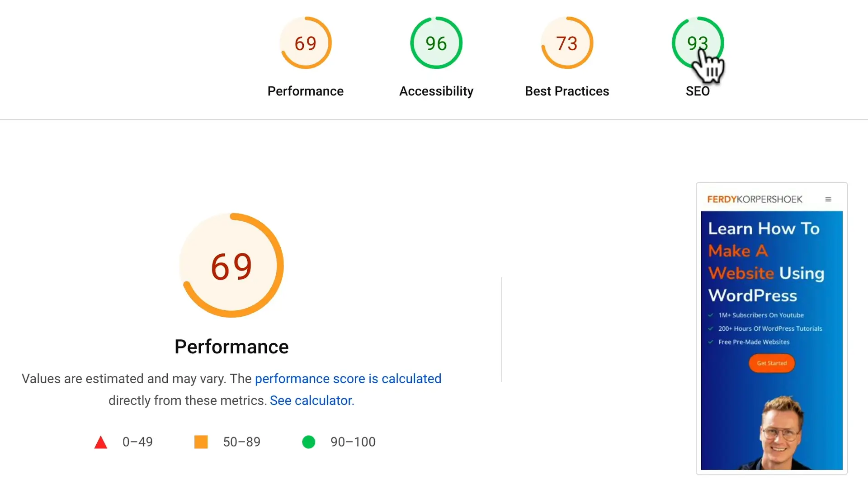Click the Best Practices score gauge 73
The width and height of the screenshot is (868, 490).
coord(567,43)
